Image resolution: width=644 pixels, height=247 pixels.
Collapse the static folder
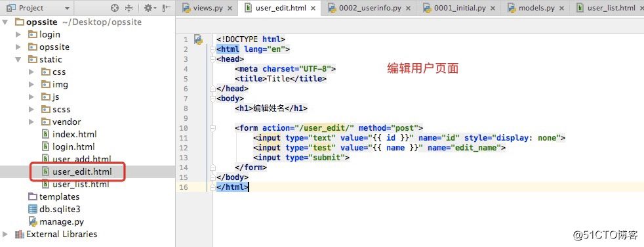[x=18, y=59]
